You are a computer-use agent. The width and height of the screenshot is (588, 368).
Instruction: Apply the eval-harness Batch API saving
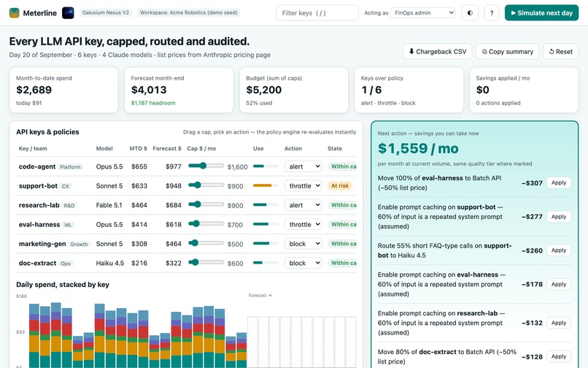(x=559, y=183)
